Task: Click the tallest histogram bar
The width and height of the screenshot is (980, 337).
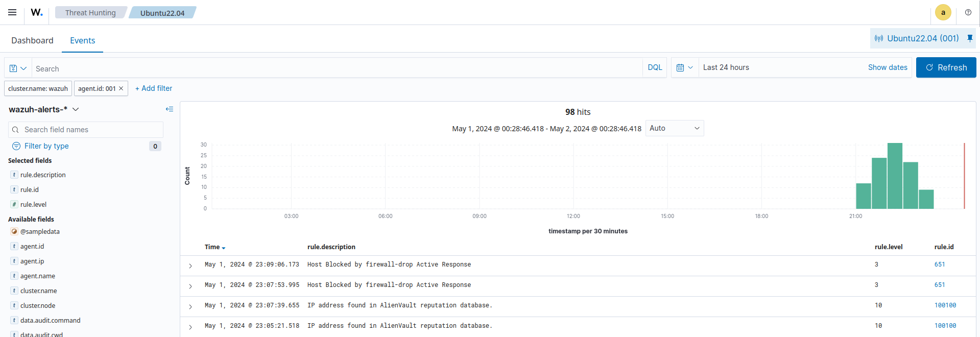Action: click(x=895, y=176)
